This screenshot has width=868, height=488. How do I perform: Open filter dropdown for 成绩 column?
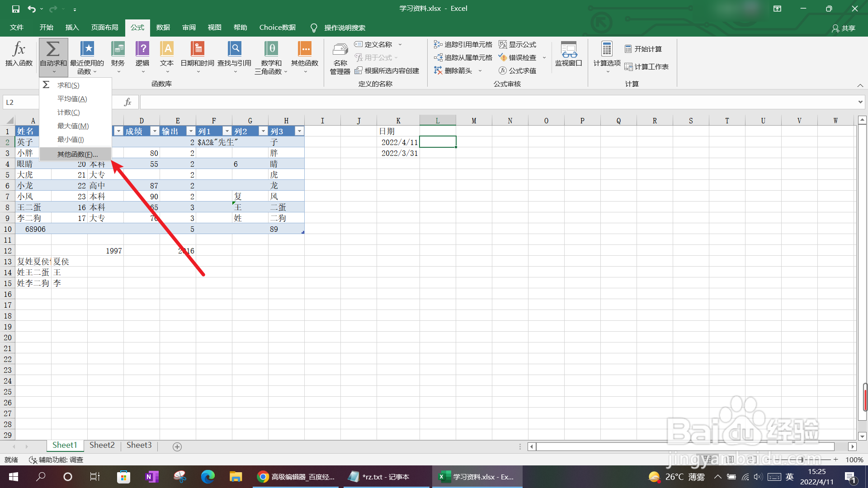[155, 131]
